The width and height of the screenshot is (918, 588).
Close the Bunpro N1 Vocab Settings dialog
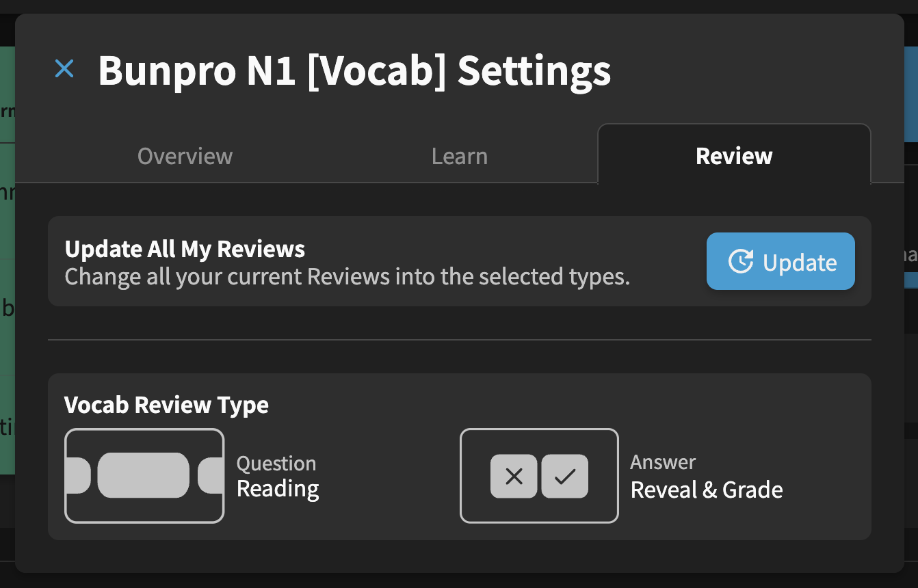pos(64,68)
